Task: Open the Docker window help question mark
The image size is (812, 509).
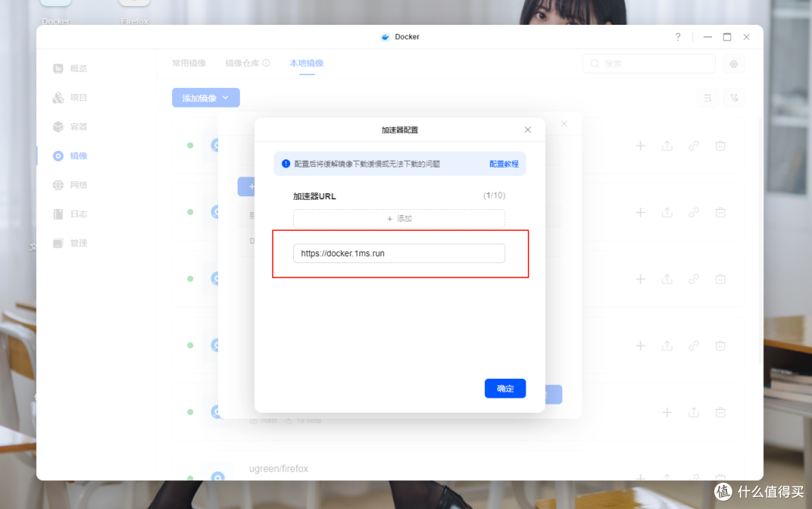Action: (x=678, y=37)
